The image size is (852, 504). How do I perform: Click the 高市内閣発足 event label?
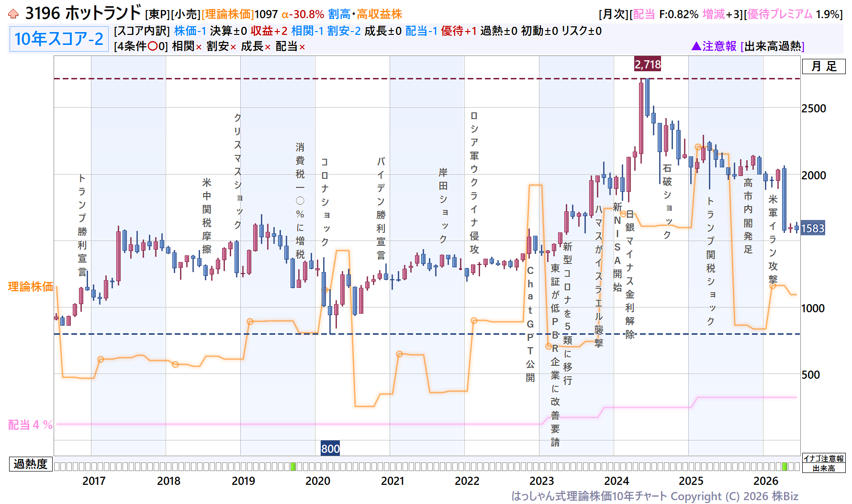click(748, 216)
